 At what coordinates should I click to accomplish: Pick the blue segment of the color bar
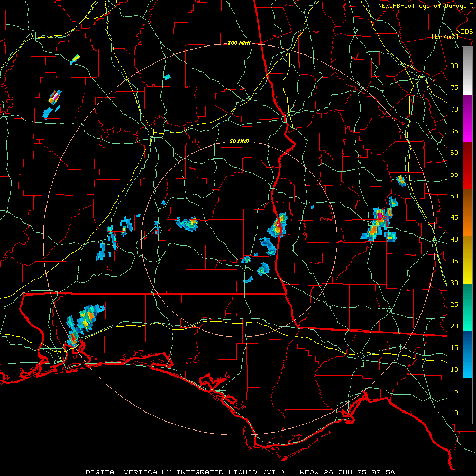[x=467, y=354]
